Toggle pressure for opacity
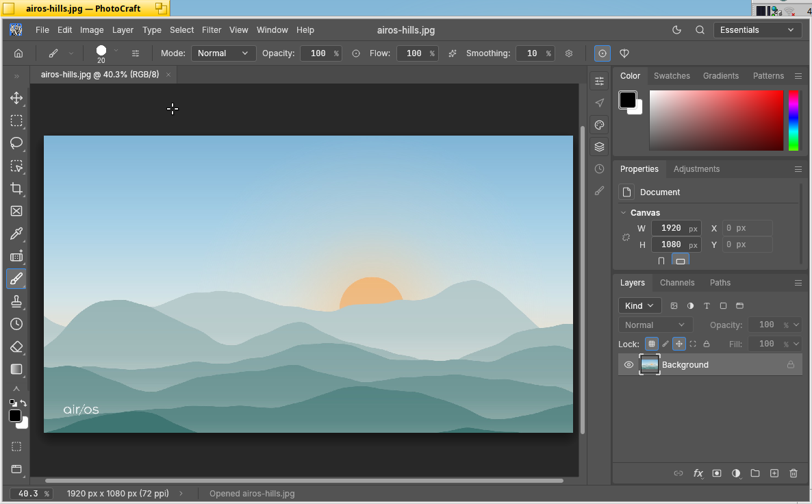The image size is (812, 504). coord(356,53)
